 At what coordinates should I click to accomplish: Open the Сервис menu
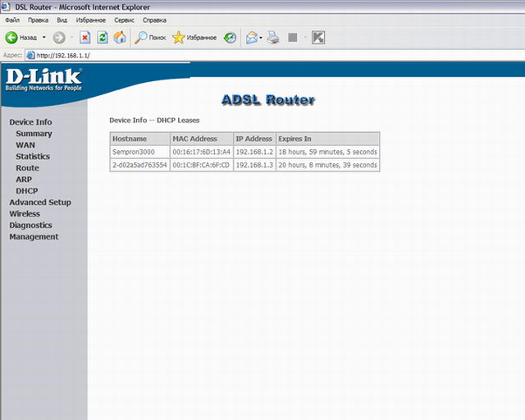(125, 19)
